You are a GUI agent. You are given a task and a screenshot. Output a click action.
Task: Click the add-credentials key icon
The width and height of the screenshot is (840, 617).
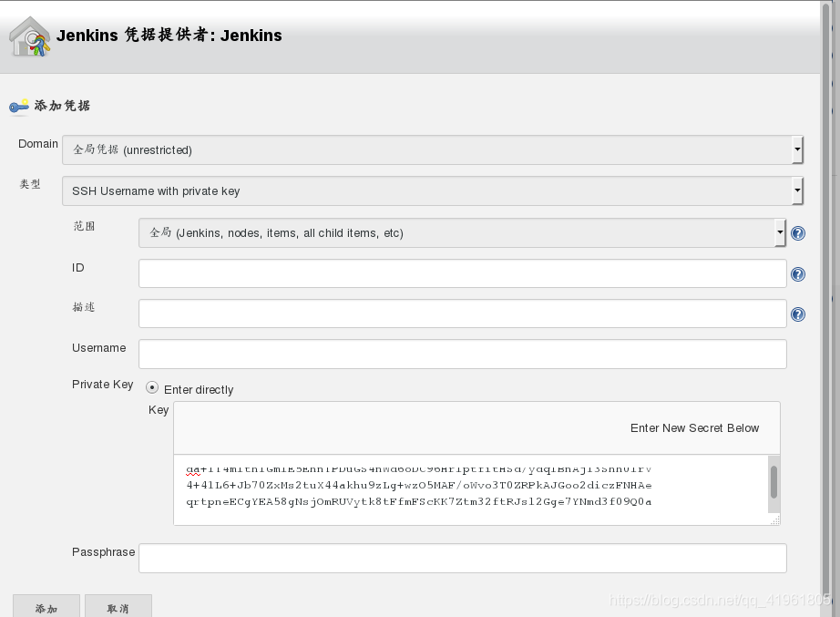[19, 107]
